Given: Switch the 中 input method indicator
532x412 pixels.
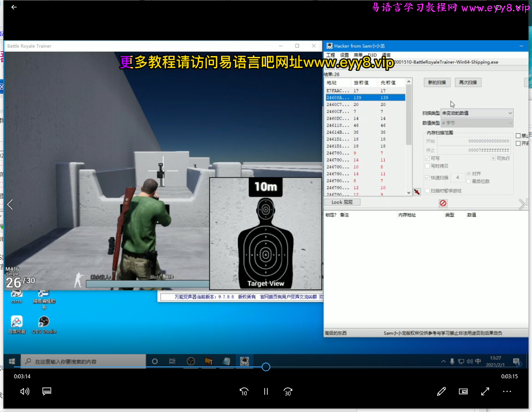Looking at the screenshot, I should [478, 361].
